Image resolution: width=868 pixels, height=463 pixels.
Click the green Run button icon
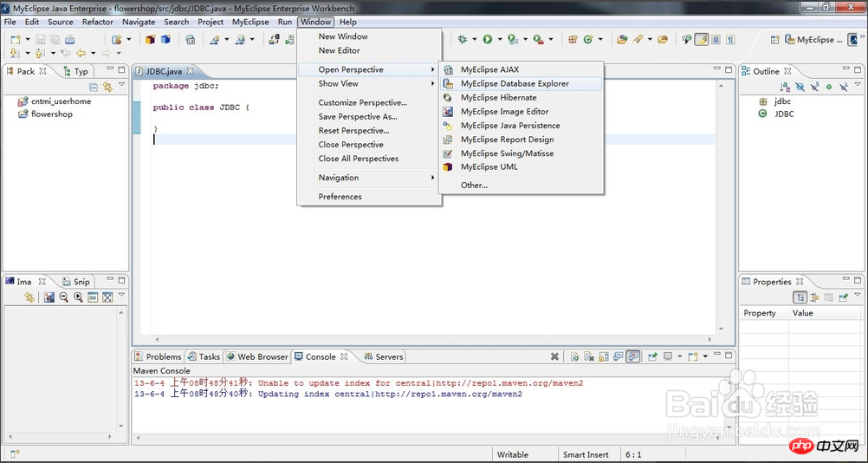488,40
